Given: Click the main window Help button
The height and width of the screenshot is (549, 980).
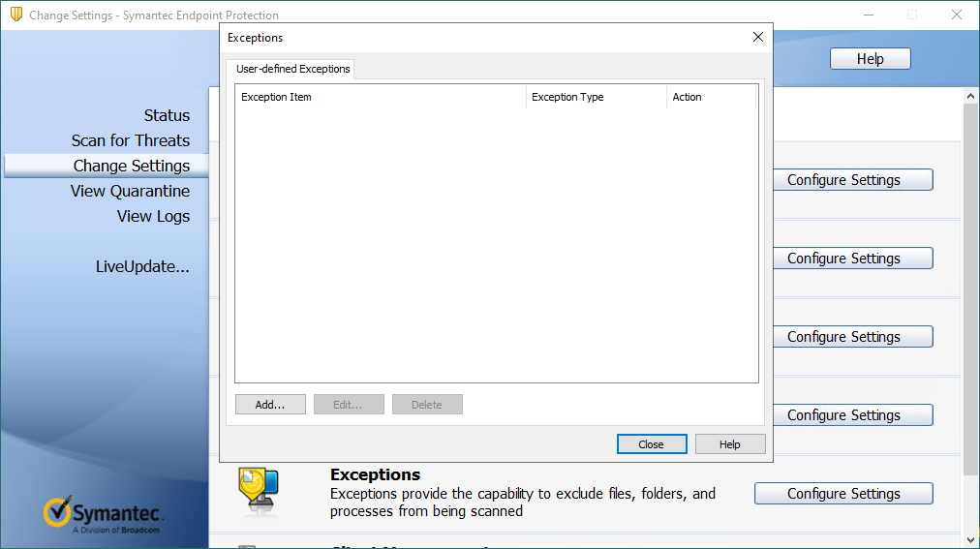Looking at the screenshot, I should (x=870, y=59).
